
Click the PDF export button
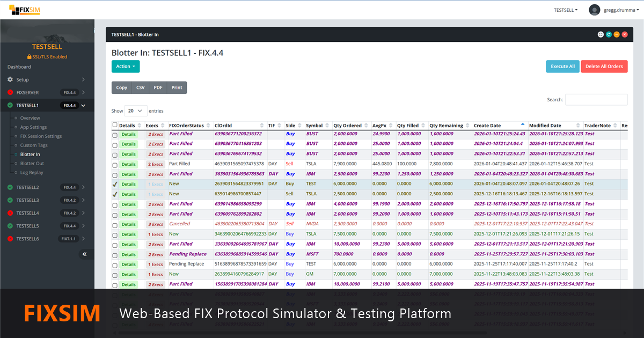(158, 87)
